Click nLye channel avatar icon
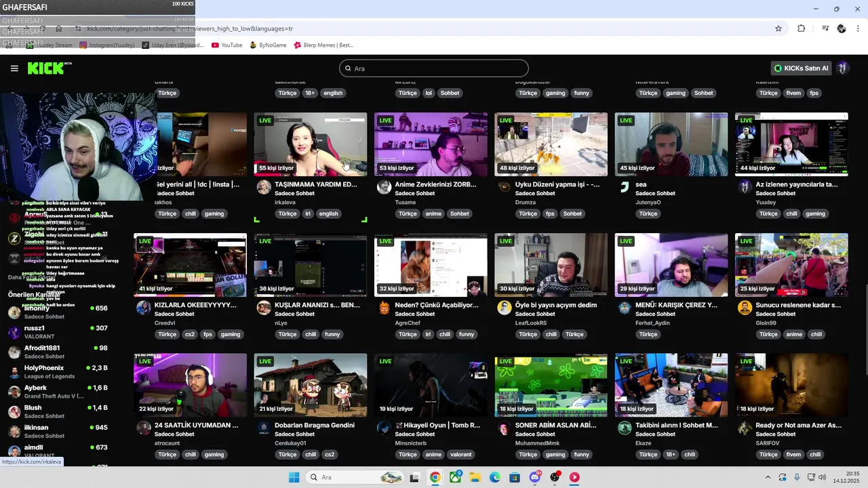The image size is (868, 488). click(264, 308)
